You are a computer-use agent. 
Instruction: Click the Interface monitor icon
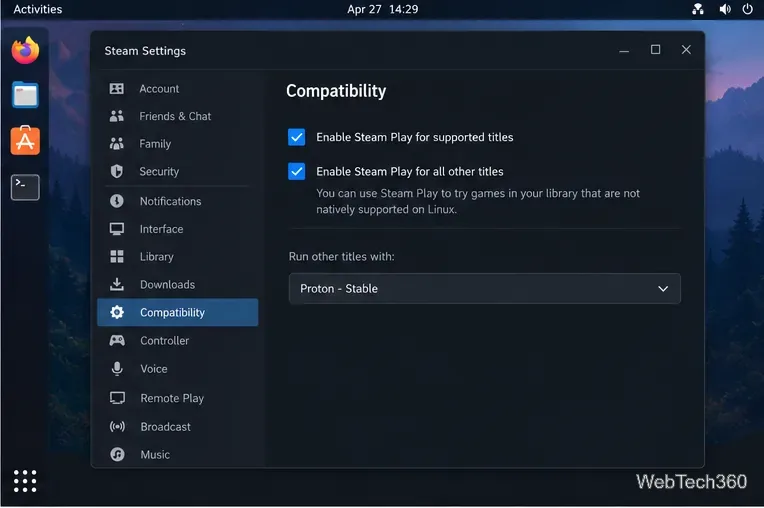(116, 229)
